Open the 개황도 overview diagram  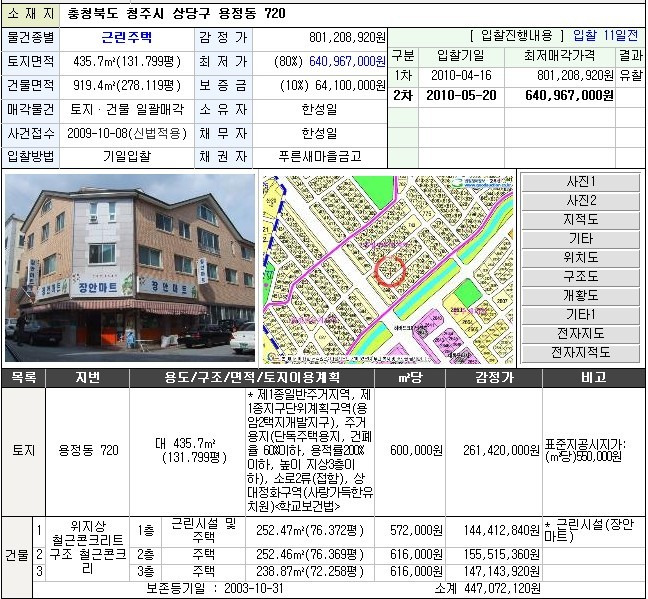(x=580, y=296)
